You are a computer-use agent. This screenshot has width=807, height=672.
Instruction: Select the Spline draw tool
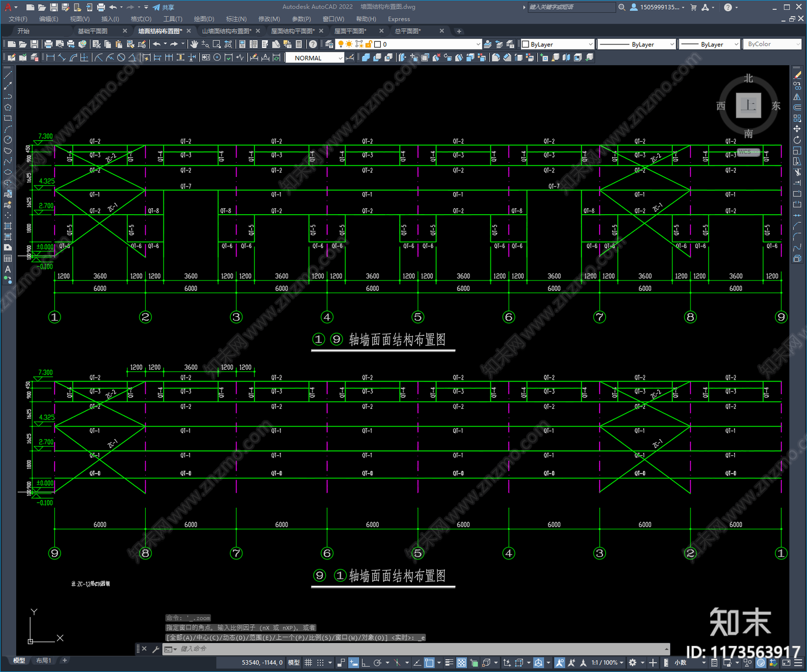8,161
